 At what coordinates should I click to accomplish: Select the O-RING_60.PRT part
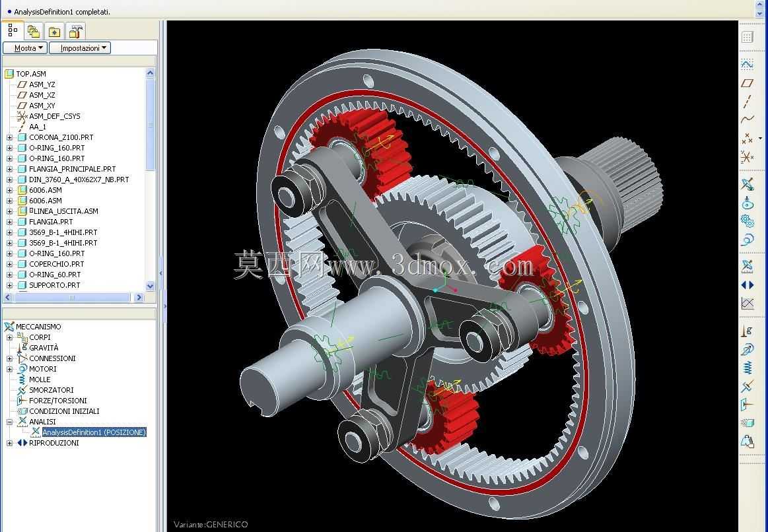(54, 275)
